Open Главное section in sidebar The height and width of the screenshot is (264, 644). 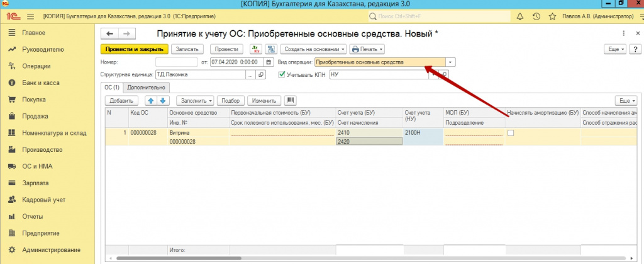coord(34,33)
